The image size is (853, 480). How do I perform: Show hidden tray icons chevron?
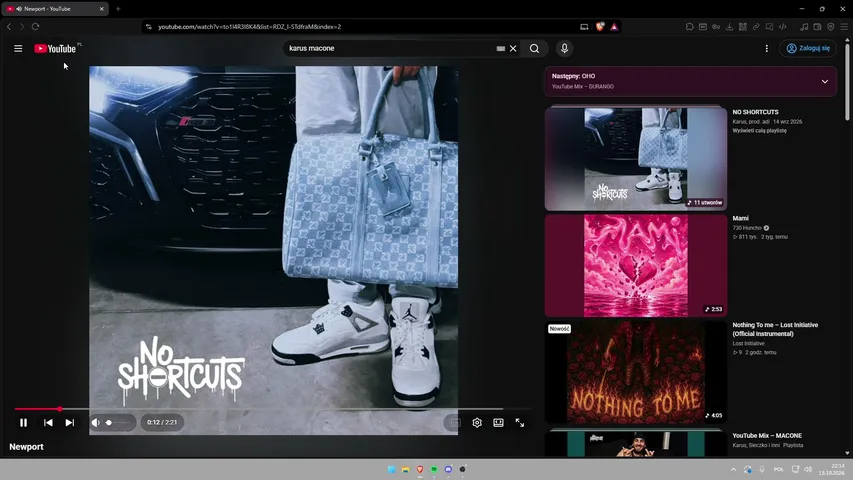click(733, 469)
